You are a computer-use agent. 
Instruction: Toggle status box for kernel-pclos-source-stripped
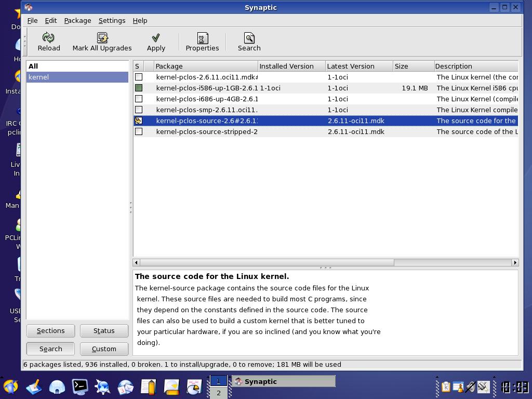click(139, 131)
